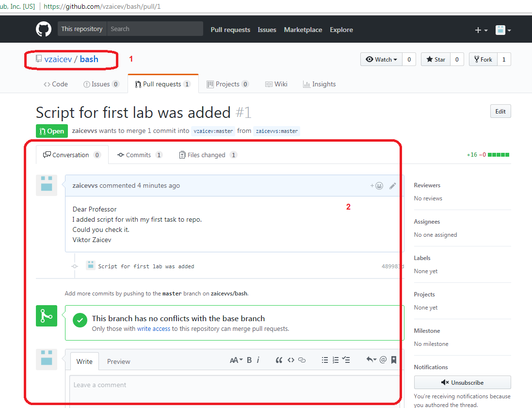Insert a link in the comment

pyautogui.click(x=302, y=360)
